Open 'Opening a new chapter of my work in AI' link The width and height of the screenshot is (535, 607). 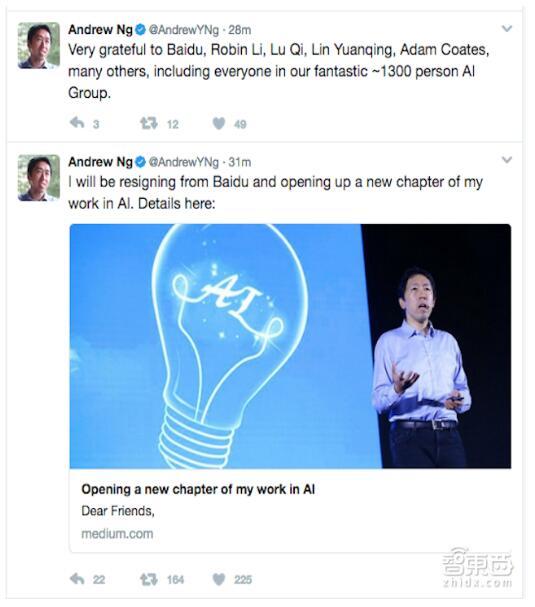click(198, 489)
